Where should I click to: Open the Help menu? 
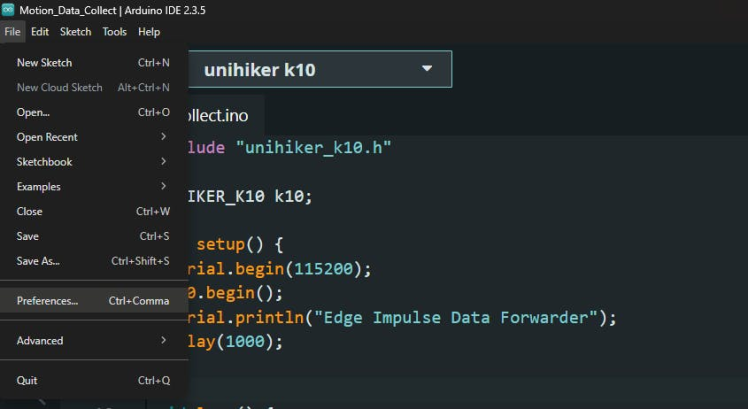tap(149, 32)
